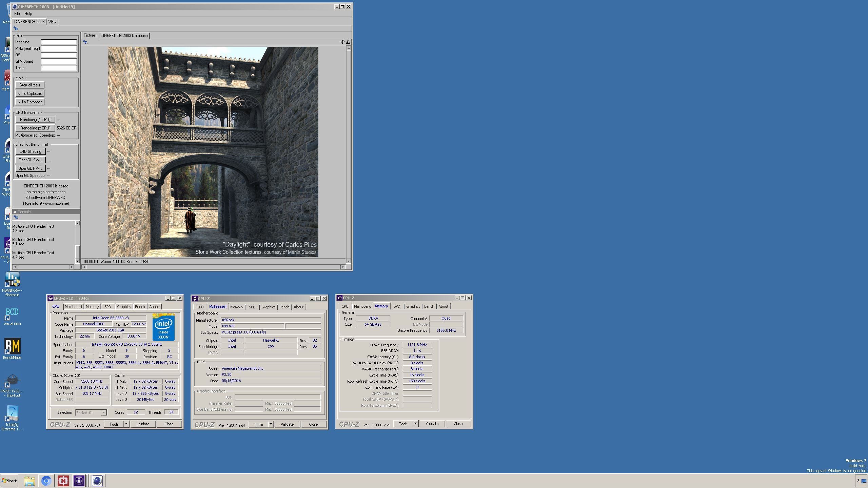This screenshot has height=488, width=868.
Task: Select the zoom triangle icon above picture
Action: [x=348, y=42]
